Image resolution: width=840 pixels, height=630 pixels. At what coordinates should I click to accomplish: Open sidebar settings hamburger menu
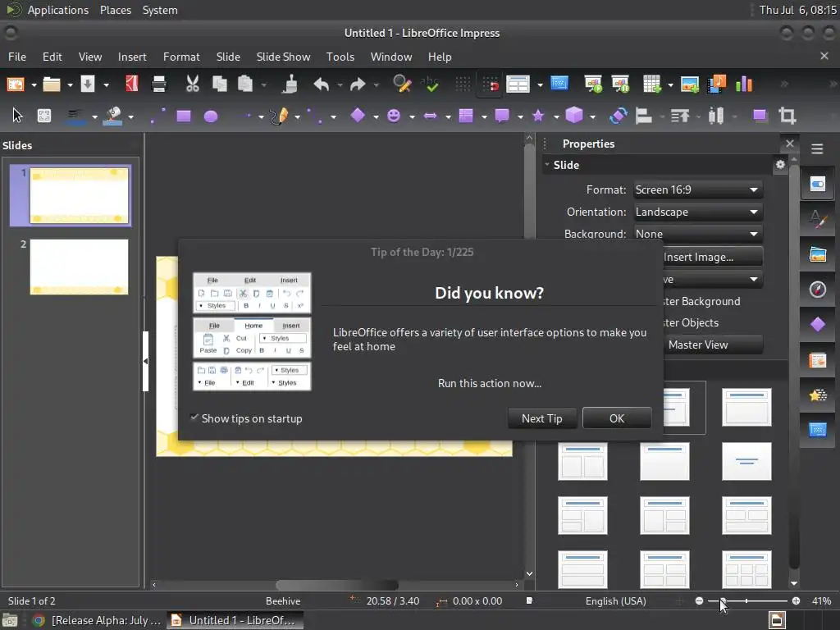coord(816,148)
